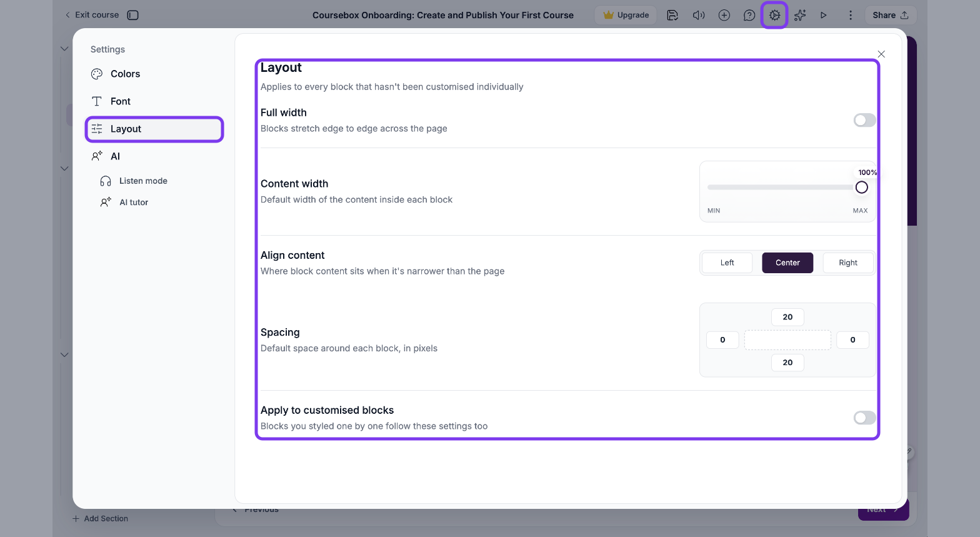Click the person-sparkle icon beside AI
Viewport: 980px width, 537px height.
pos(97,156)
